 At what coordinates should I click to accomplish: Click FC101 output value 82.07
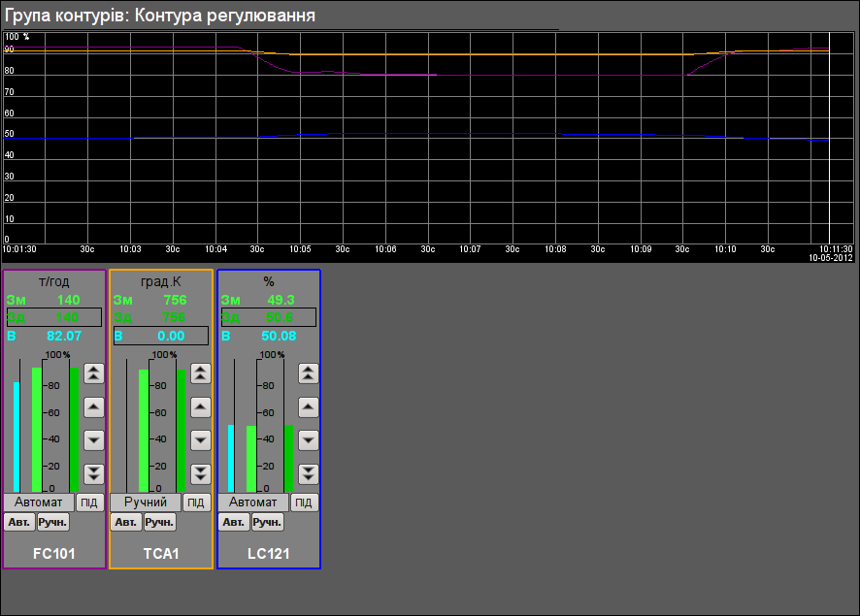click(x=64, y=336)
